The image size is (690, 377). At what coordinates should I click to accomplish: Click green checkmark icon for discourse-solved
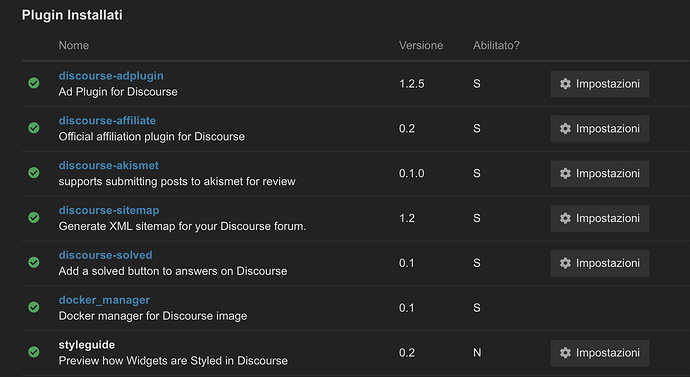tap(34, 263)
